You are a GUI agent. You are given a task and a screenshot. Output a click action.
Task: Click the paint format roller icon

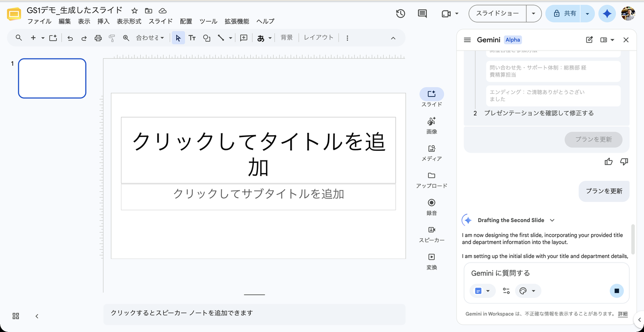click(112, 38)
